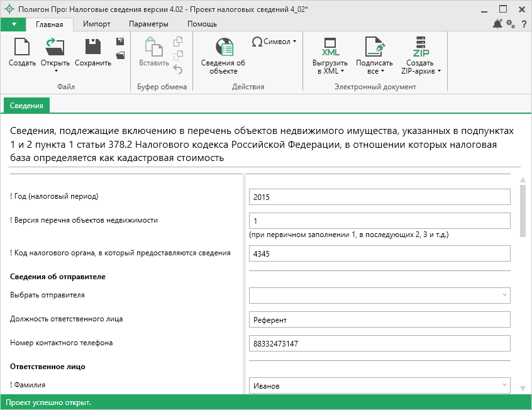Viewport: 532px width, 410px height.
Task: Click the Создать ZIP-архив icon
Action: tap(420, 47)
